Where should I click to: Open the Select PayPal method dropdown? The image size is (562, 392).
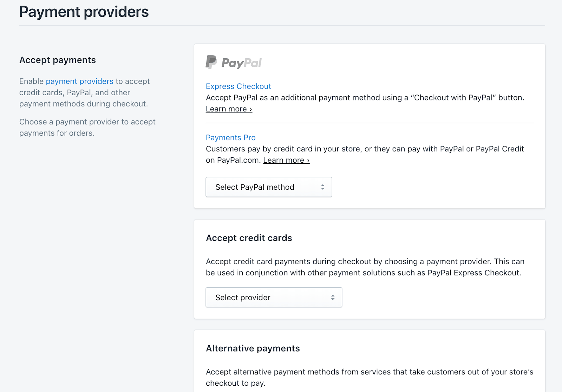coord(268,187)
